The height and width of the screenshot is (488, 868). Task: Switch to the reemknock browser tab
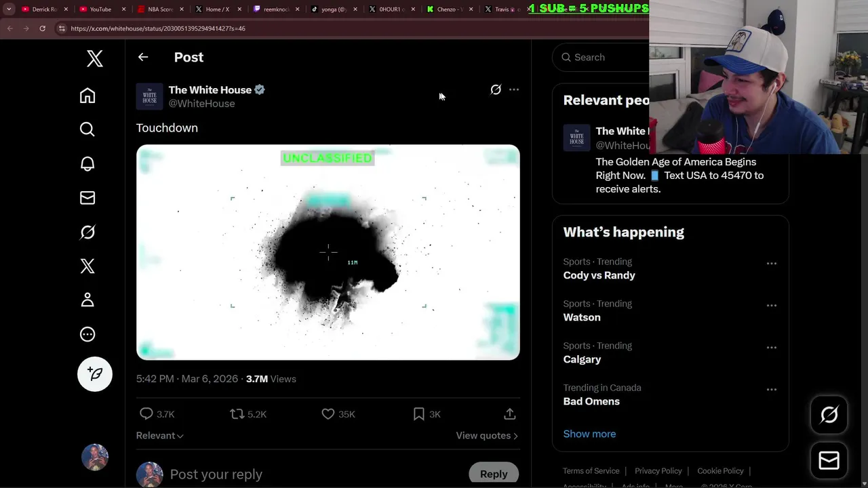(275, 9)
